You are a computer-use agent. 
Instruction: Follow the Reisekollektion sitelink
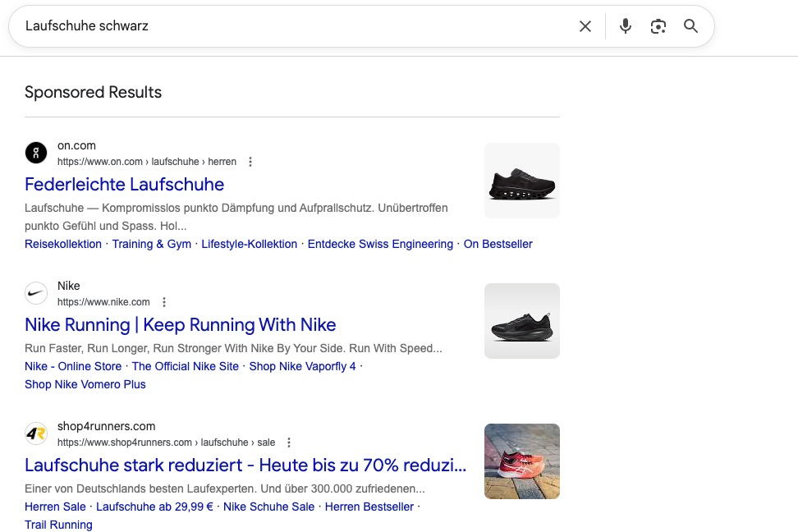tap(63, 245)
